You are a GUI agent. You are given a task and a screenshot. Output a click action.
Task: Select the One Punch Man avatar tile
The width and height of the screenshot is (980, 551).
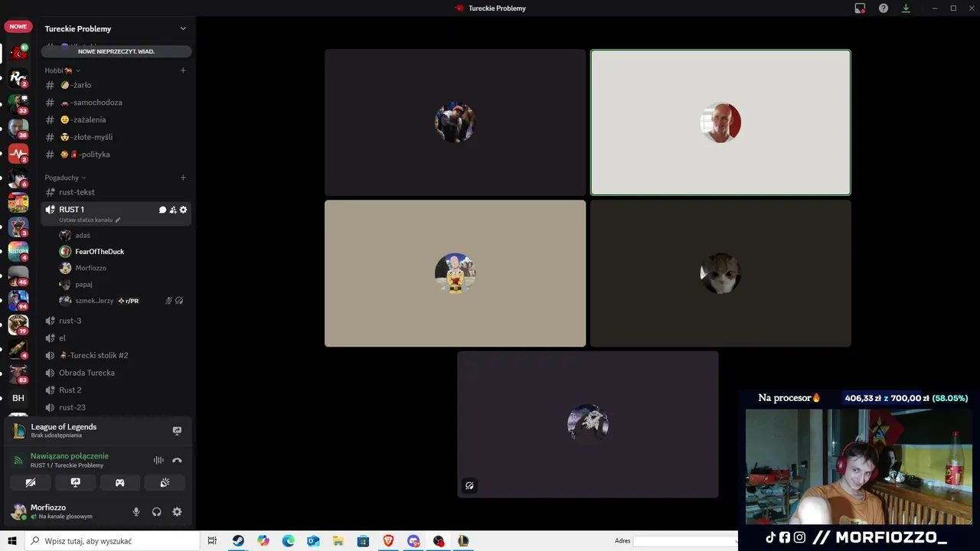(x=455, y=273)
